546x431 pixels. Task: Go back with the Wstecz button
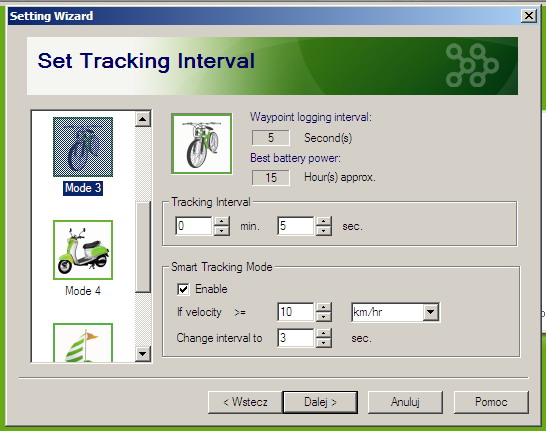pyautogui.click(x=245, y=402)
